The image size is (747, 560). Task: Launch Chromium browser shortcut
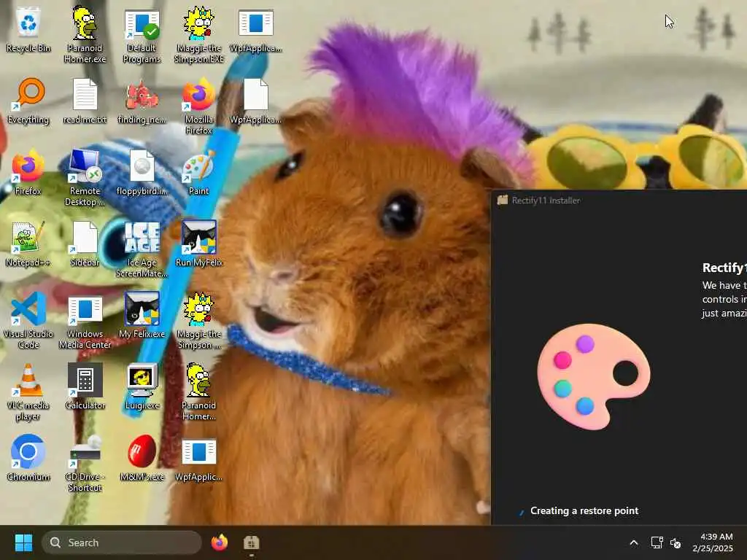(28, 458)
